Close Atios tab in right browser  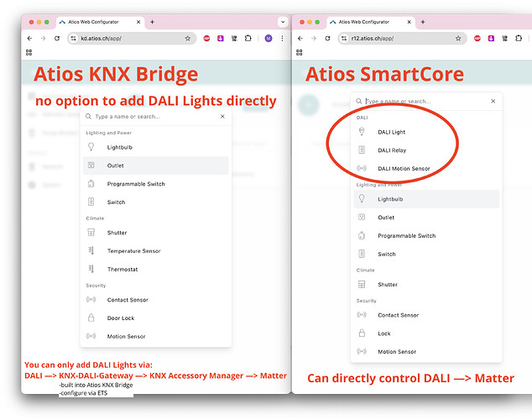409,22
